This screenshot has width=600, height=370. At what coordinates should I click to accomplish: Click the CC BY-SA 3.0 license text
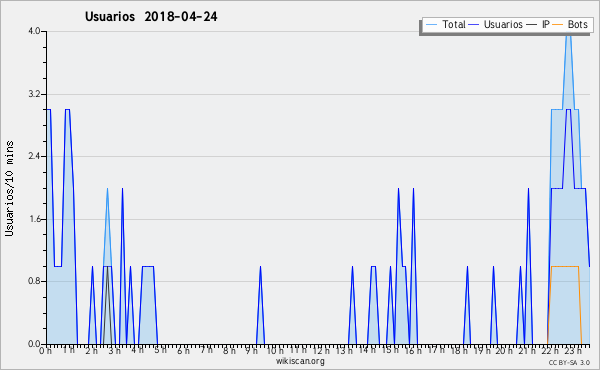[569, 362]
